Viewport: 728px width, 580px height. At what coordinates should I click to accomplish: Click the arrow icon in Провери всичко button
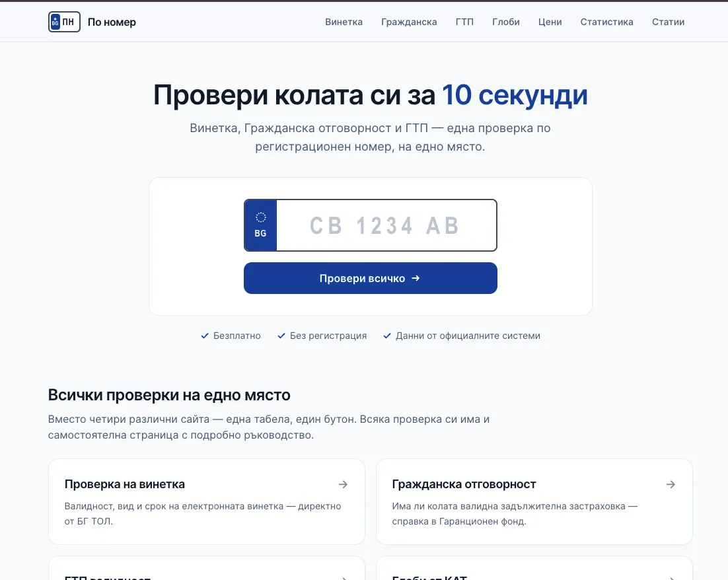coord(416,278)
